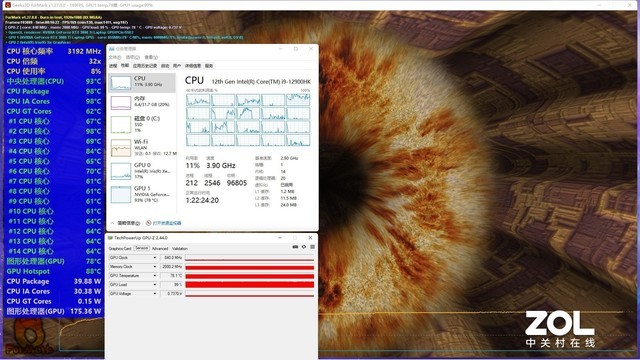Switch to 服务 tab in Task Manager
This screenshot has width=640, height=360.
coord(209,66)
